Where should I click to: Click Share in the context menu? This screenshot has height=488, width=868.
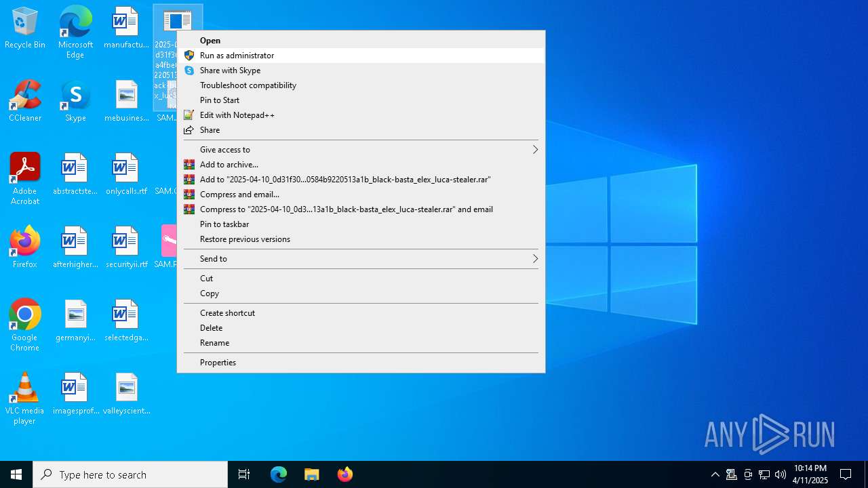point(361,130)
